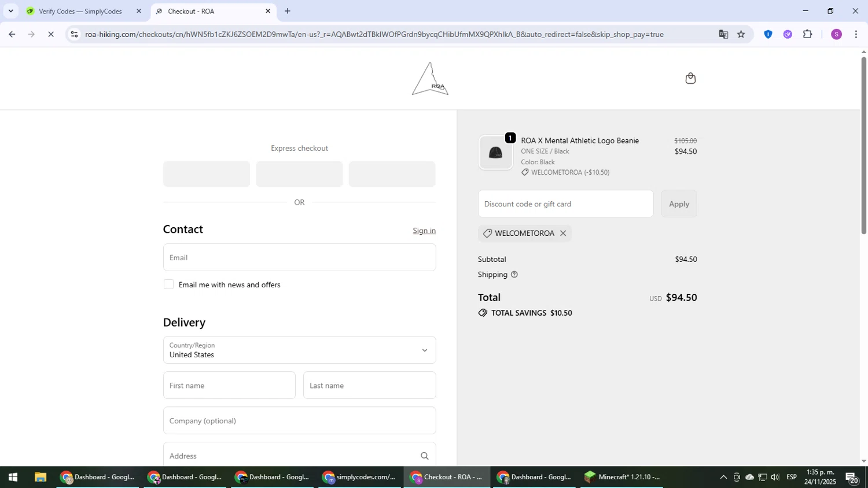868x488 pixels.
Task: Toggle Email me with news and offers
Action: (168, 284)
